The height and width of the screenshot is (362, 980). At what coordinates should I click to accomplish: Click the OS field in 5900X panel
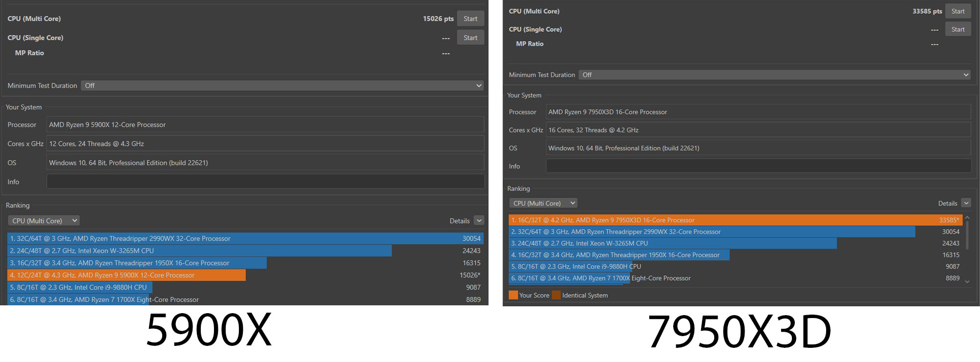pos(265,163)
